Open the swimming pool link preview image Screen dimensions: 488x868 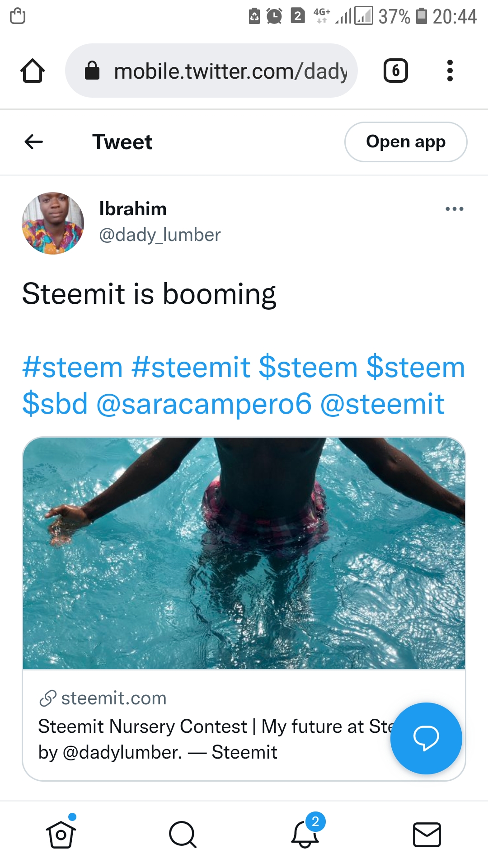pos(244,553)
